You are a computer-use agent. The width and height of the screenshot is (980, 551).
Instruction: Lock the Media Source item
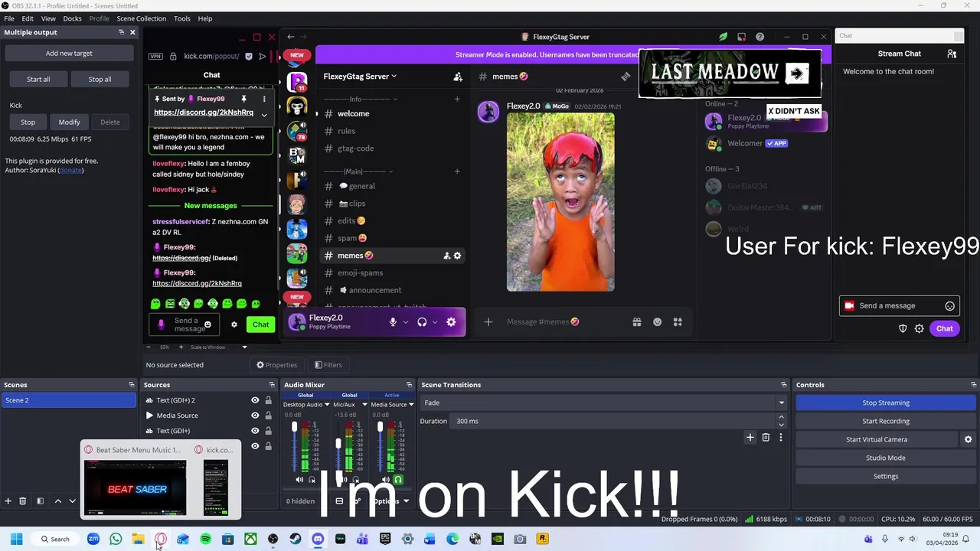point(268,416)
